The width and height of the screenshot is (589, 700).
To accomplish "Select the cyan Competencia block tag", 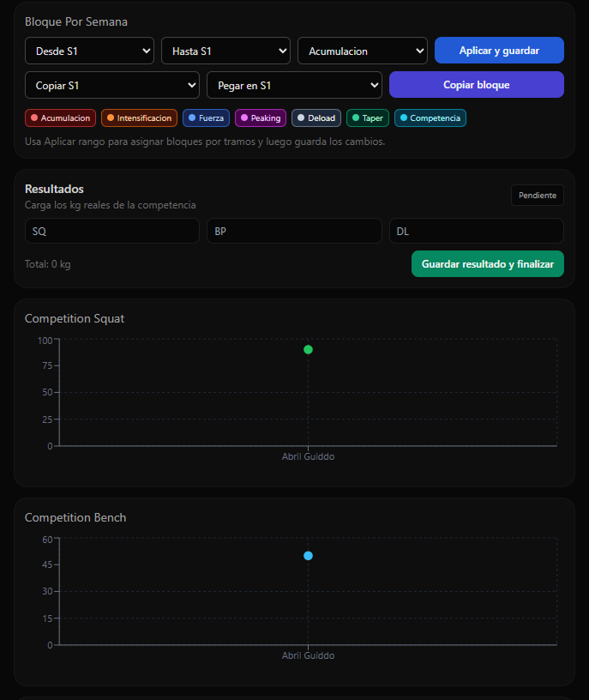I will 430,118.
